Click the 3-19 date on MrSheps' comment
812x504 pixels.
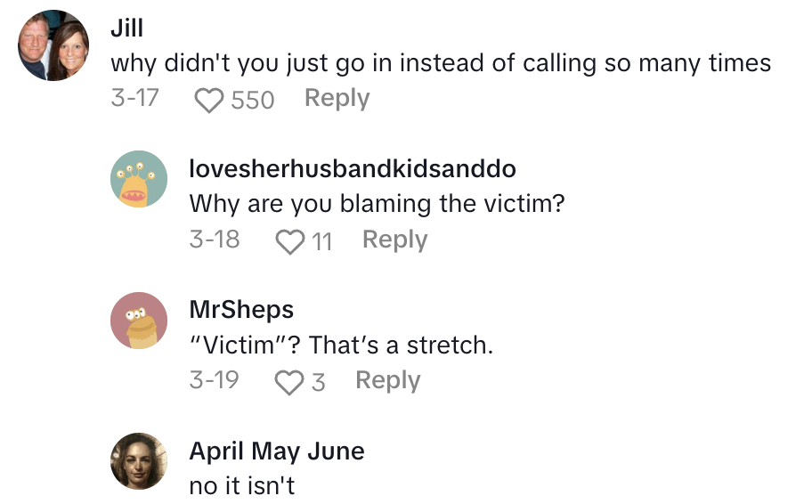215,380
